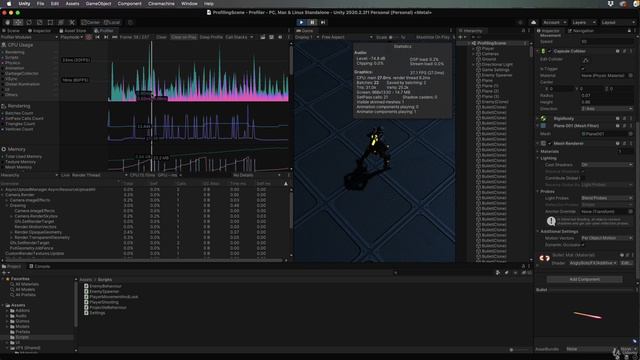Open Motion Vectors dropdown
The height and width of the screenshot is (360, 640).
(607, 238)
